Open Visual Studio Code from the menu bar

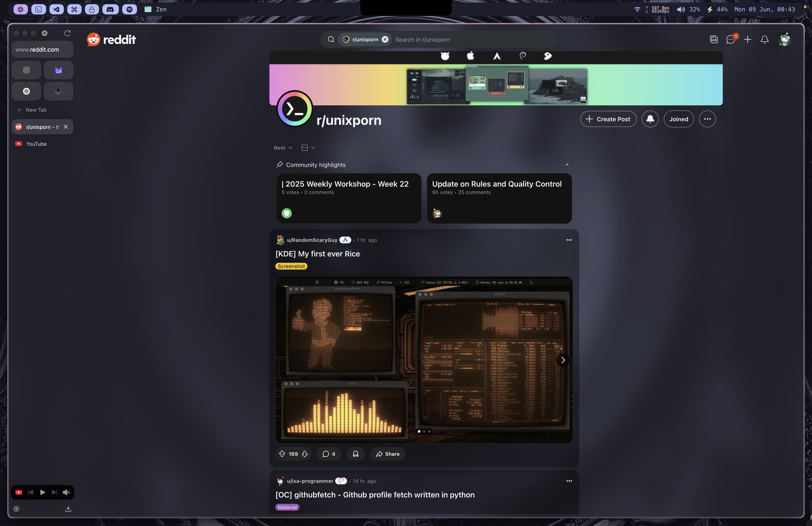56,9
